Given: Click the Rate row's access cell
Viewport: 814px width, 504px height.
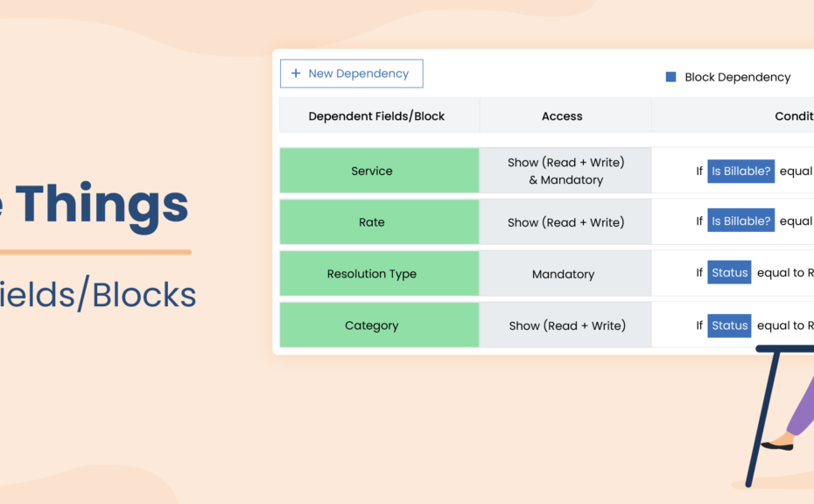Looking at the screenshot, I should point(565,222).
